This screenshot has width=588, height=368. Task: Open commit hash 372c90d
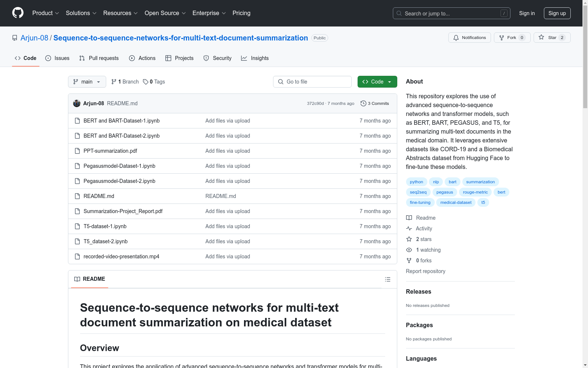pyautogui.click(x=315, y=103)
